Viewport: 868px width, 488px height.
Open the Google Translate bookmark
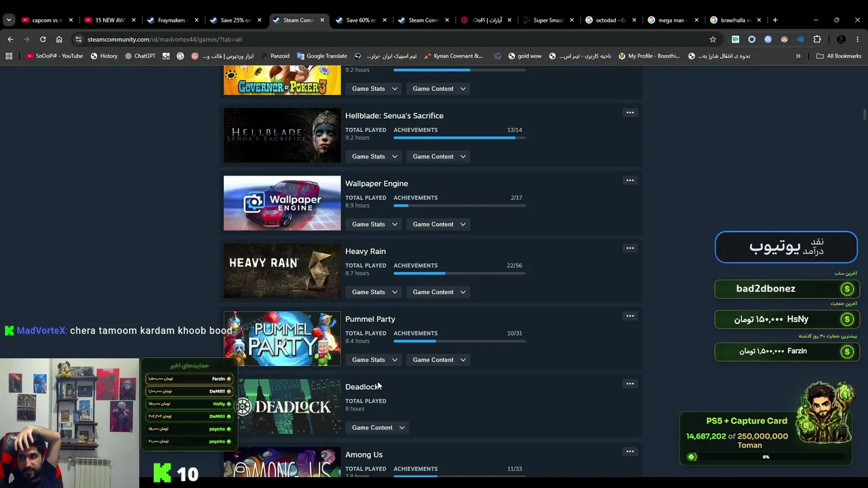(321, 56)
